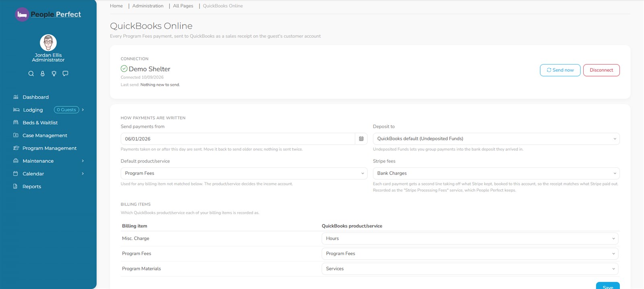Screen dimensions: 644x289
Task: Open Administration breadcrumb link
Action: click(148, 6)
